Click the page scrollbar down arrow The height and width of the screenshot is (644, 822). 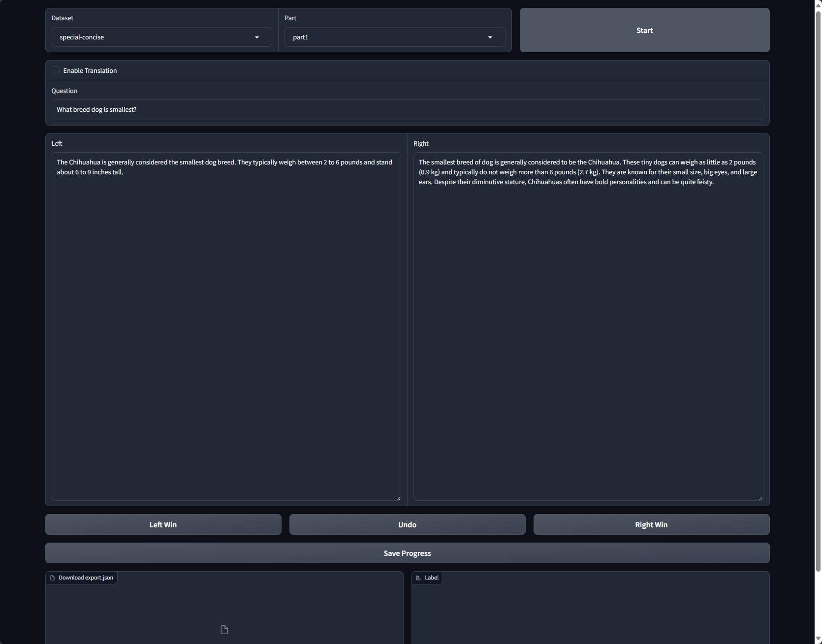[x=818, y=639]
